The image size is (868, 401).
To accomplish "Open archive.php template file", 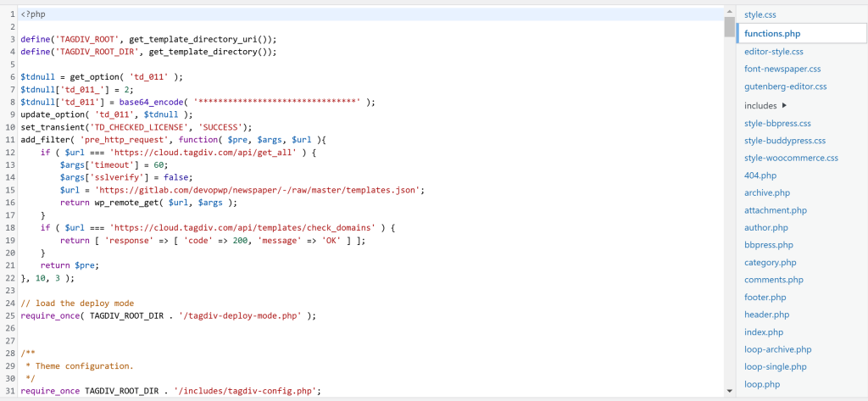I will 766,192.
